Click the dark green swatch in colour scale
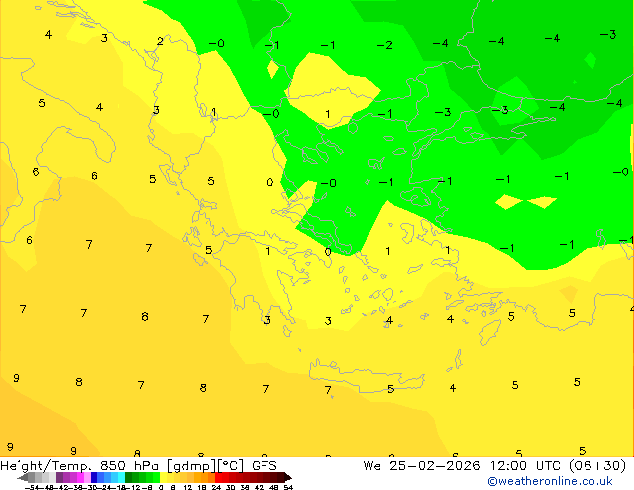Viewport: 634px width, 490px height. (129, 477)
